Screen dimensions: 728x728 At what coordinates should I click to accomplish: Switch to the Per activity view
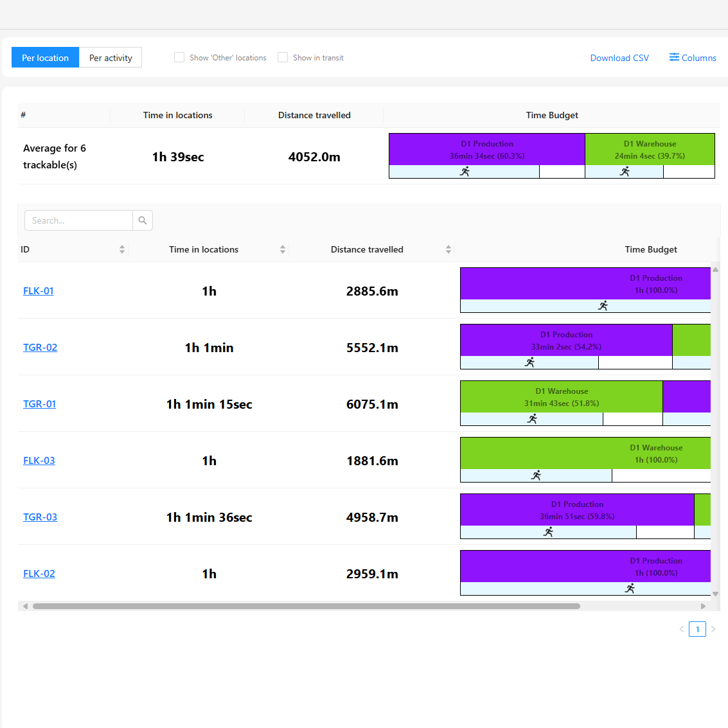click(x=110, y=57)
